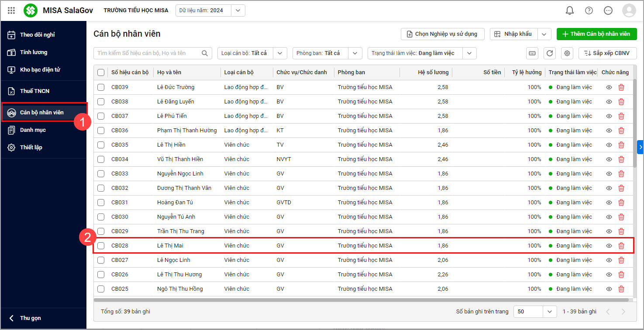Toggle the select-all header checkbox
This screenshot has height=330, width=644.
pyautogui.click(x=101, y=72)
